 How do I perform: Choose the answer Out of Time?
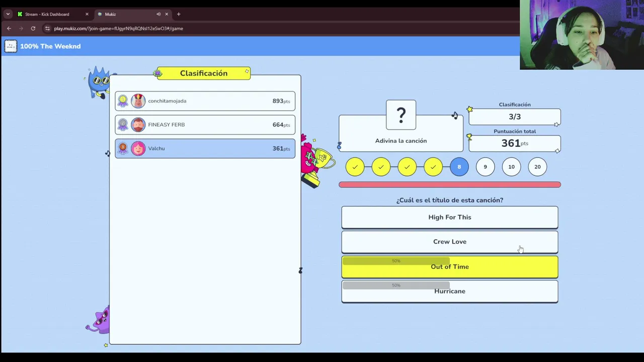pos(450,266)
